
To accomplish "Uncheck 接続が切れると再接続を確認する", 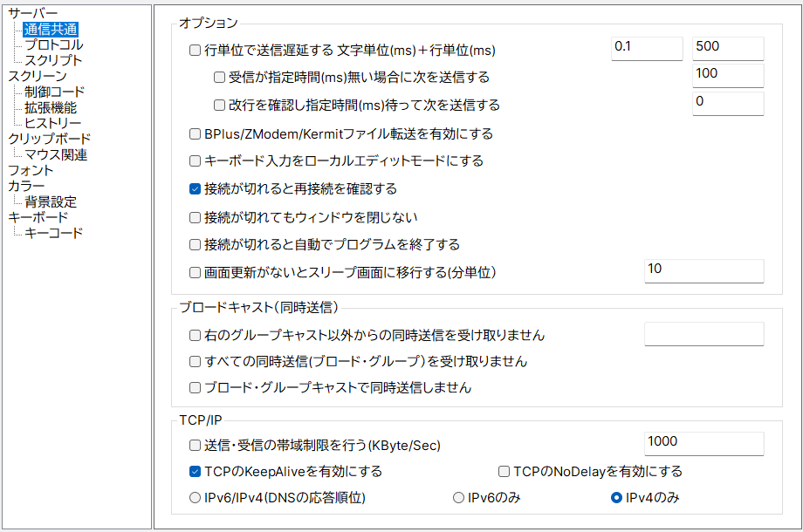I will coord(196,188).
